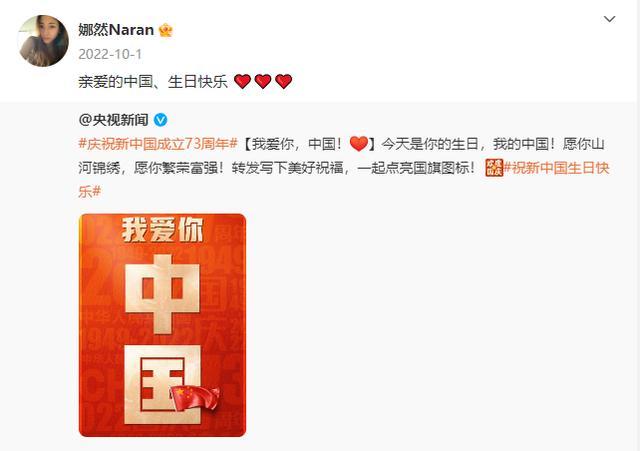Click the middle red heart emoji

(263, 81)
